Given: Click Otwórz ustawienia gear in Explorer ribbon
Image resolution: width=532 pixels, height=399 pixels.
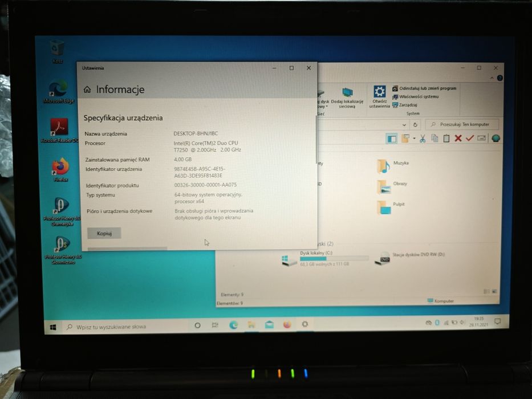Looking at the screenshot, I should pyautogui.click(x=379, y=97).
